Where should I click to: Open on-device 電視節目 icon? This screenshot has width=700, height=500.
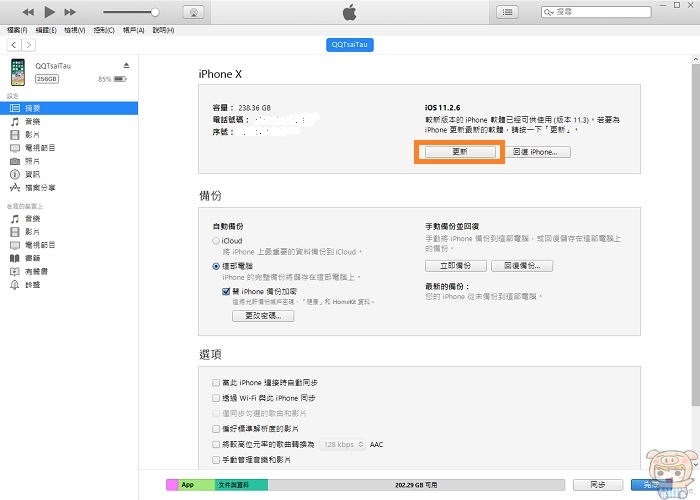[15, 245]
